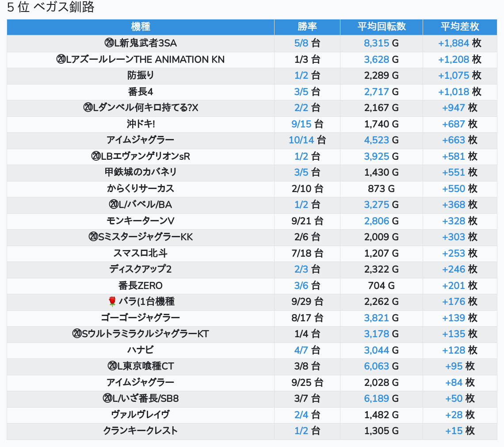The height and width of the screenshot is (447, 504).
Task: Click the 8,315 average spins value
Action: click(376, 43)
